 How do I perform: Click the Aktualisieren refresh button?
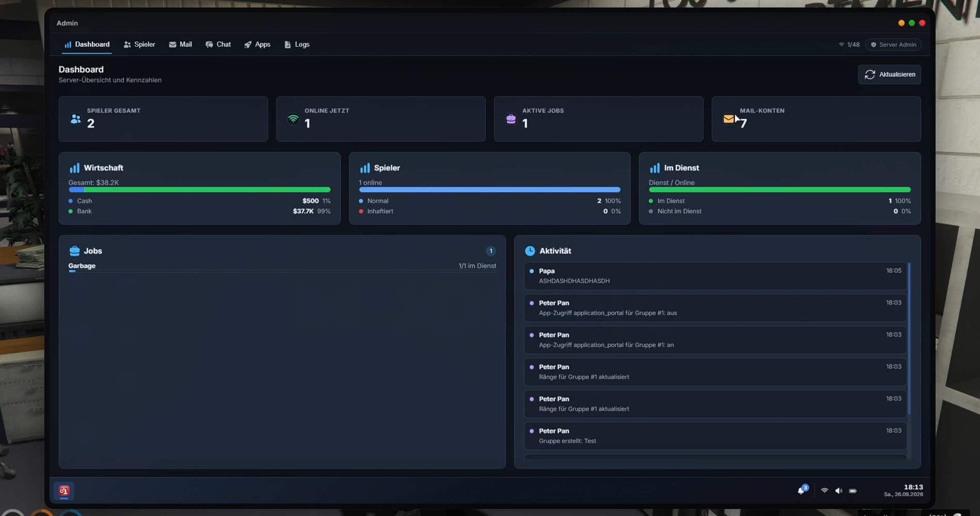890,74
